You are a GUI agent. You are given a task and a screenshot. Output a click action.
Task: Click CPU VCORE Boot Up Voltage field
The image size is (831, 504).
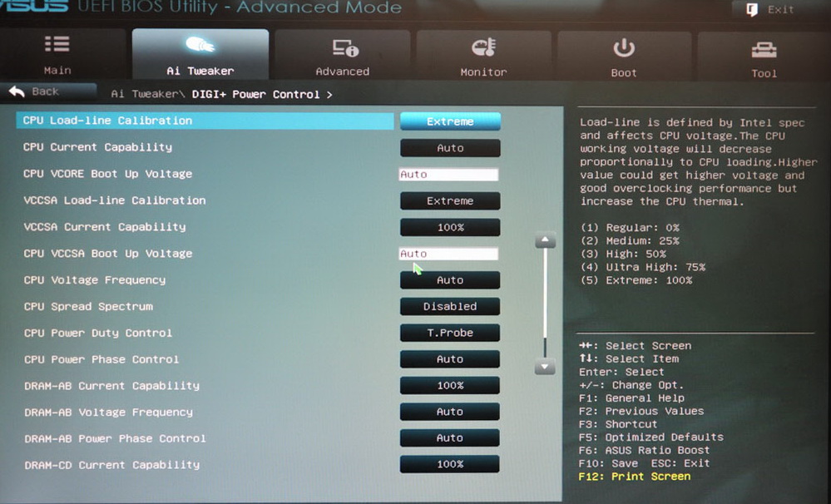click(448, 175)
